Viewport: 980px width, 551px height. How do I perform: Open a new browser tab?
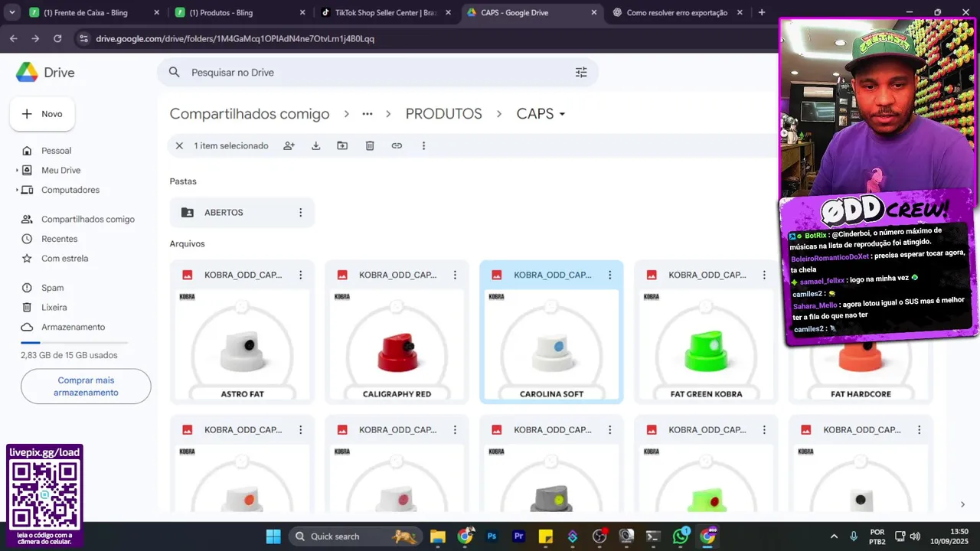tap(761, 12)
